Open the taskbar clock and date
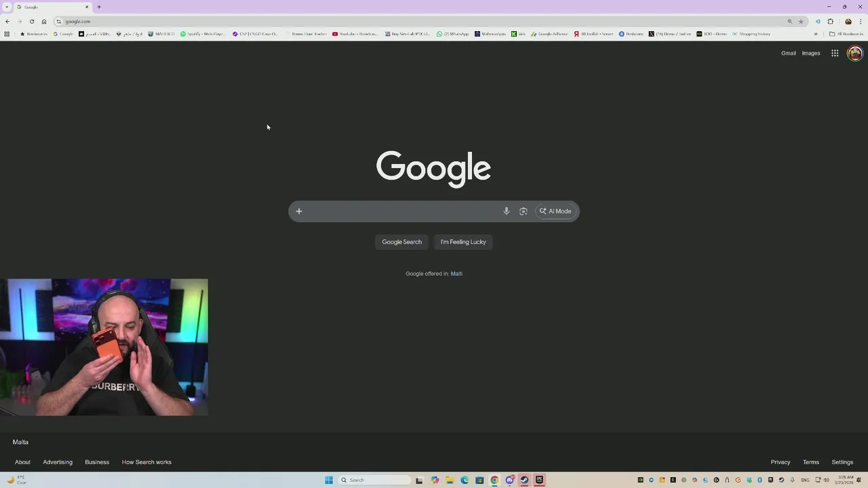The width and height of the screenshot is (868, 488). pos(846,480)
